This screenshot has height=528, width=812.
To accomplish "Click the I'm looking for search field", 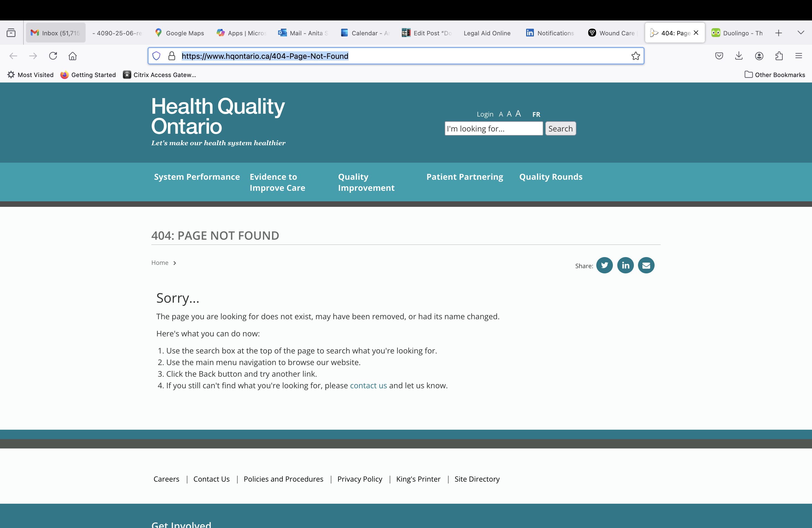I will coord(493,129).
